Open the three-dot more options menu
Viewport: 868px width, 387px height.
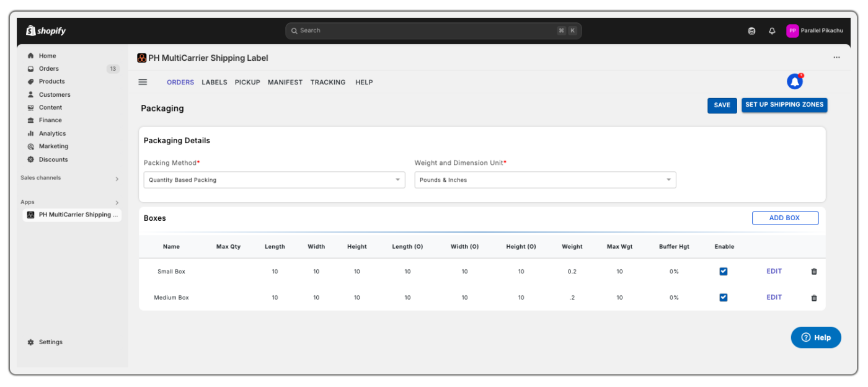836,58
